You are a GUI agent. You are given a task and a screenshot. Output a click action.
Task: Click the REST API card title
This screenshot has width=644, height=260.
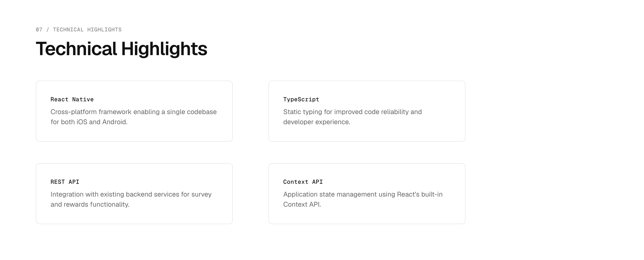(x=65, y=182)
